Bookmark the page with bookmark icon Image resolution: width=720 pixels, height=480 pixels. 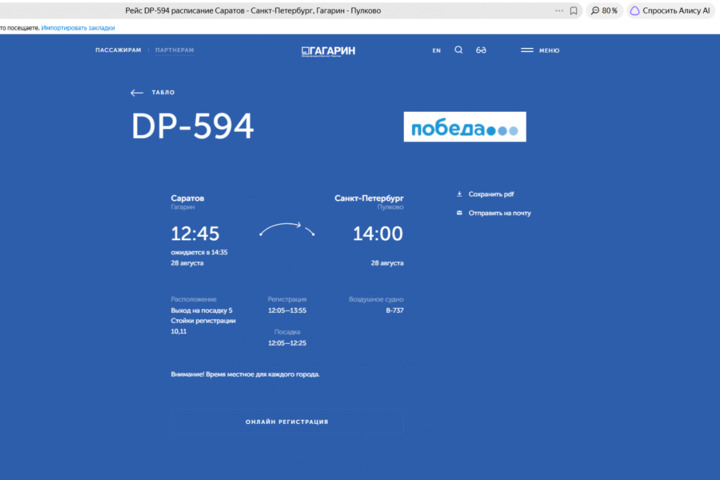point(574,11)
